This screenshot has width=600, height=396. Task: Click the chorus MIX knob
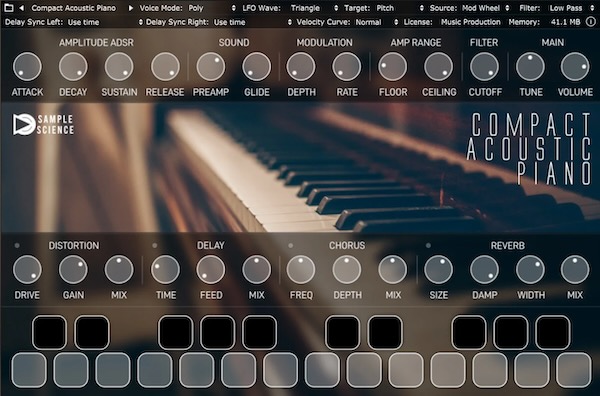coord(393,269)
